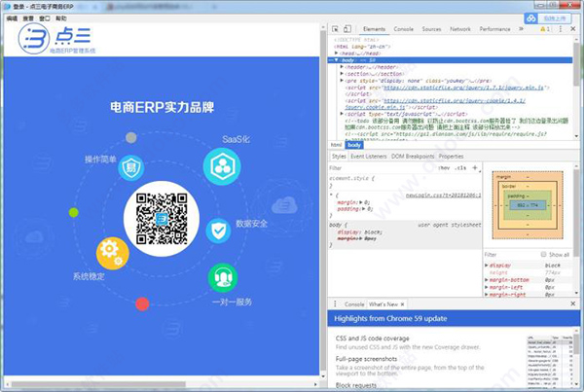This screenshot has width=584, height=392.
Task: Click the gray dot on the orbit
Action: pyautogui.click(x=130, y=138)
